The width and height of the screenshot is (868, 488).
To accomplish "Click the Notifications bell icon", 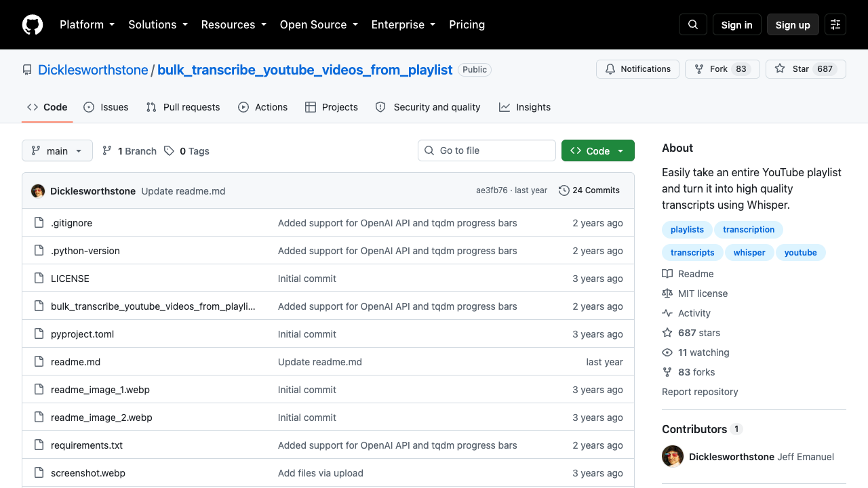I will pyautogui.click(x=610, y=69).
